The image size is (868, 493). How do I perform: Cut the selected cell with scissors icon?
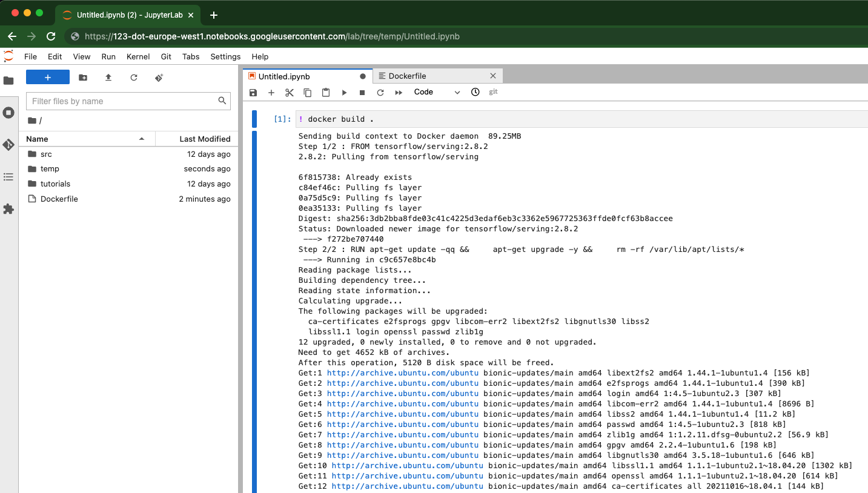tap(290, 93)
